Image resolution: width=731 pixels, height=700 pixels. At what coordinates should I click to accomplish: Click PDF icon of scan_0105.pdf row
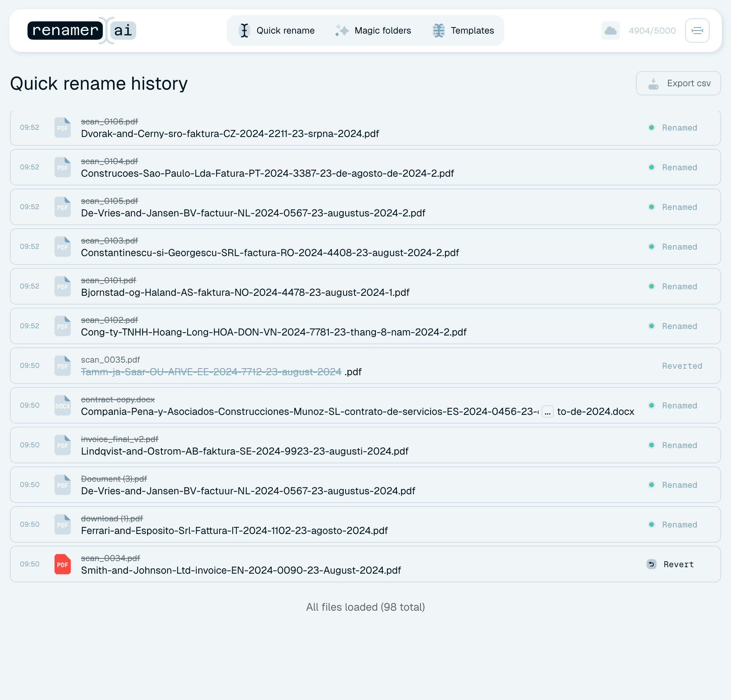pos(63,207)
